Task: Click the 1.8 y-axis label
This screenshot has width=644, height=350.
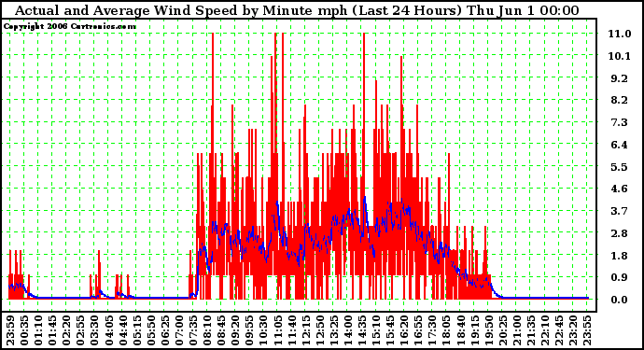Action: (x=620, y=256)
